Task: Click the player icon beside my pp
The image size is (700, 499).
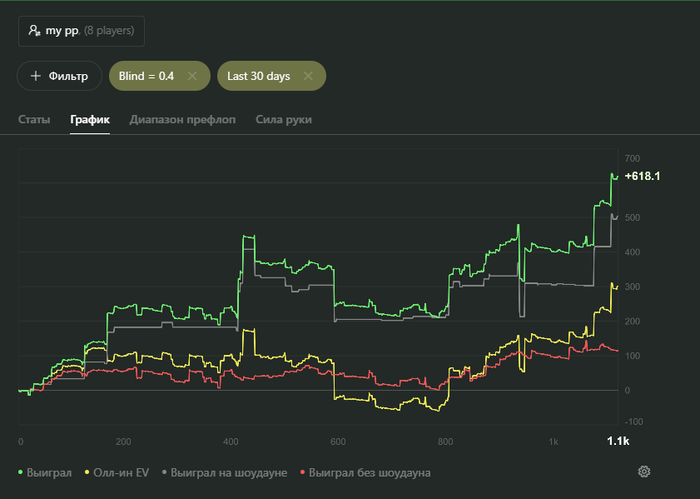Action: coord(35,31)
